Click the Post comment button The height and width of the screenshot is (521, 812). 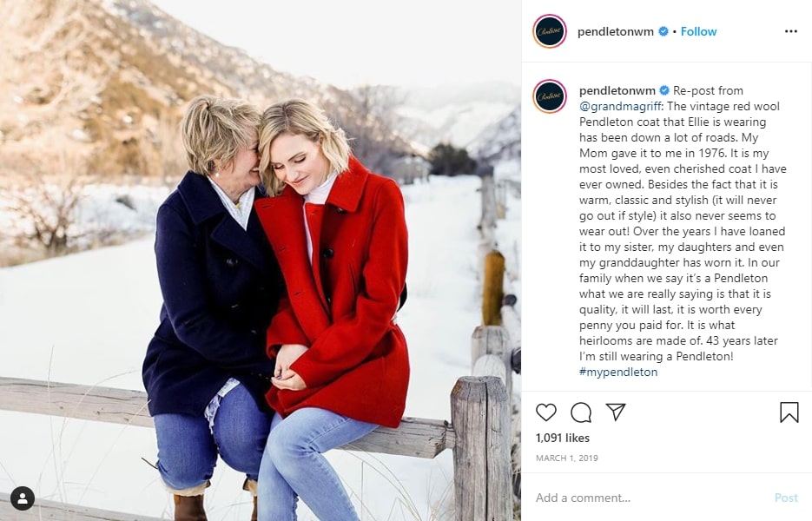786,498
